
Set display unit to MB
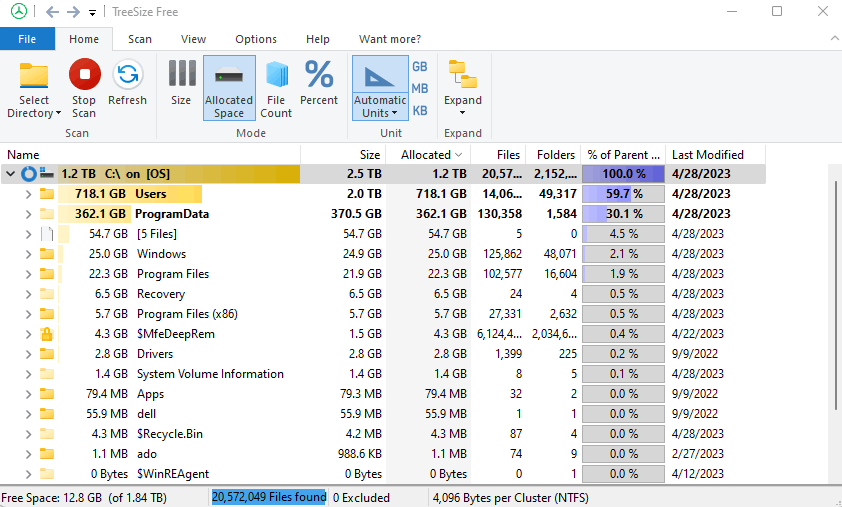tap(420, 89)
